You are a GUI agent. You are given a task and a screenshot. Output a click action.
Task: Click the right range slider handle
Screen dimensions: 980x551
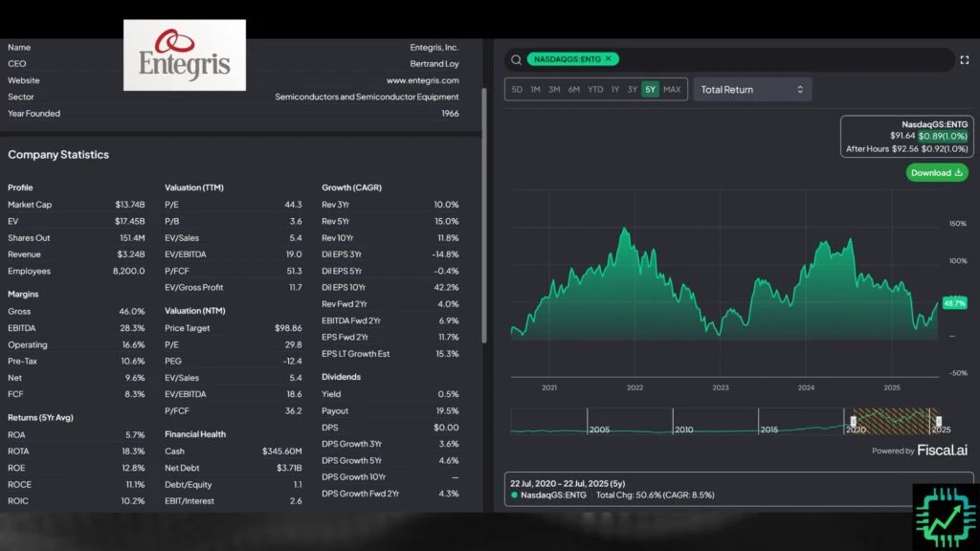938,421
